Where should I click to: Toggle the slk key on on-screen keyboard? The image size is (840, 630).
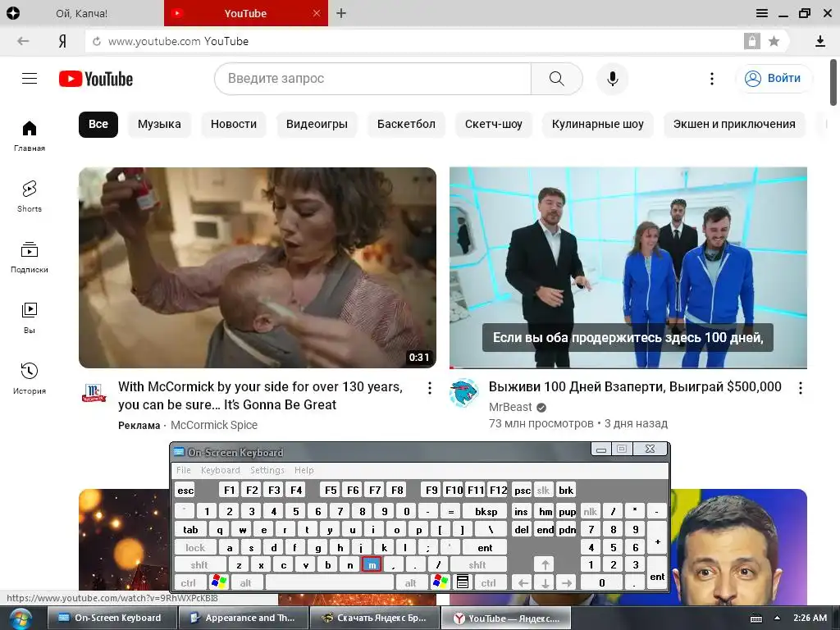543,491
